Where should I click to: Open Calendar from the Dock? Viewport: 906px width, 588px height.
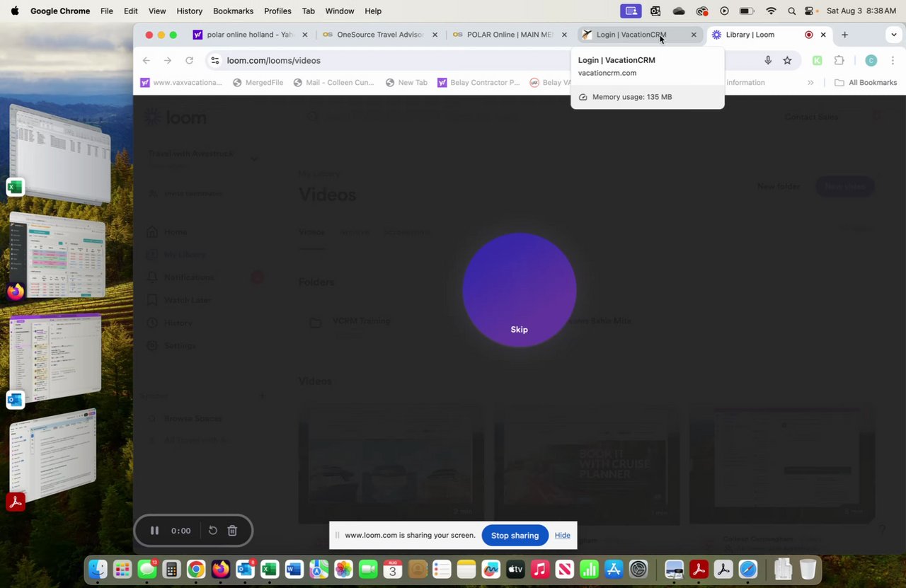393,569
